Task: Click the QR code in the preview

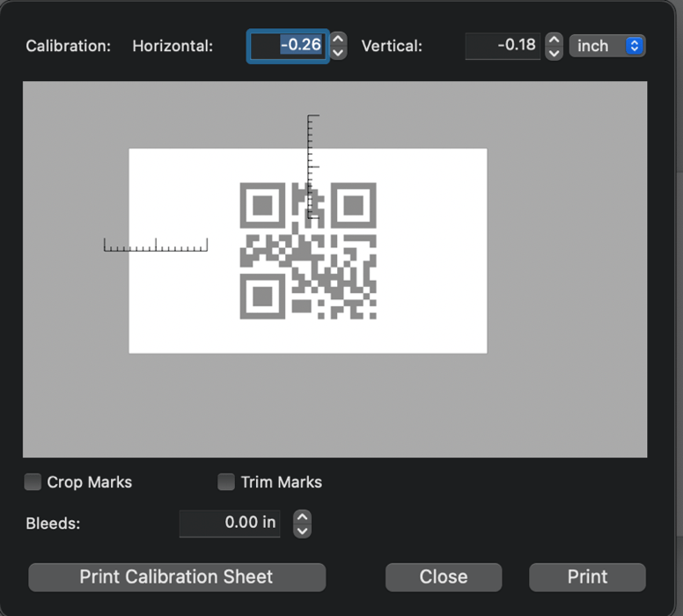Action: (x=308, y=251)
